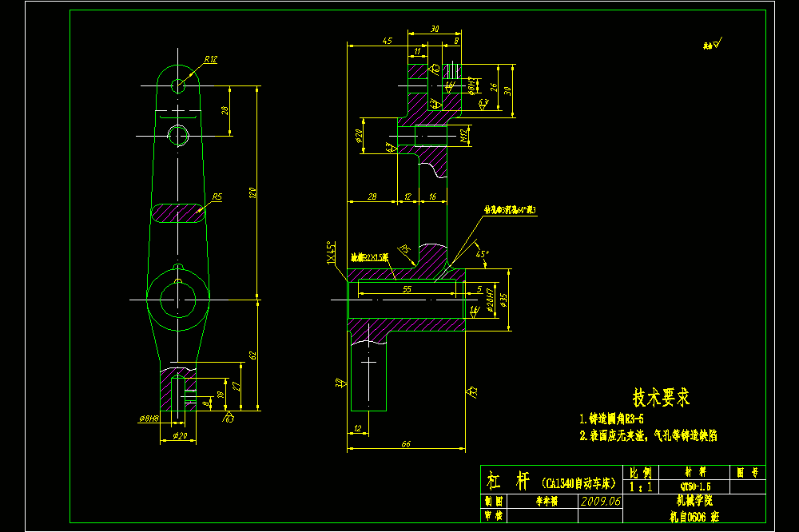This screenshot has width=799, height=532.
Task: Click the 技术要求 heading
Action: click(x=661, y=397)
